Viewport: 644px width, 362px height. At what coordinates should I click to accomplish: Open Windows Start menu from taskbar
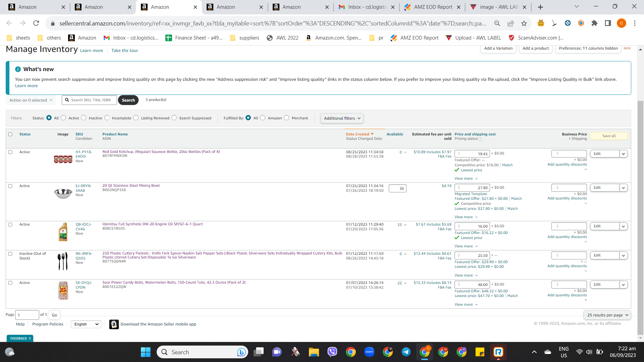[x=146, y=352]
